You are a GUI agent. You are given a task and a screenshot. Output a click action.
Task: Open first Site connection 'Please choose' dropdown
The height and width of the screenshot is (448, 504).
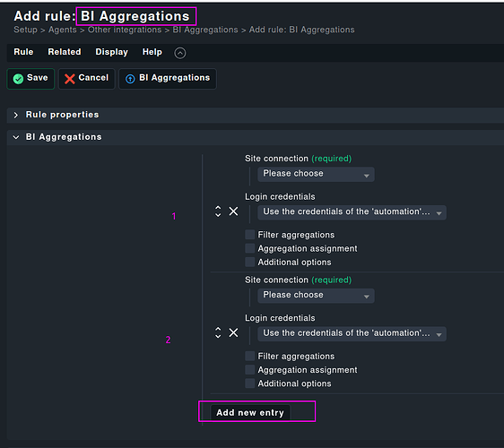tap(316, 174)
